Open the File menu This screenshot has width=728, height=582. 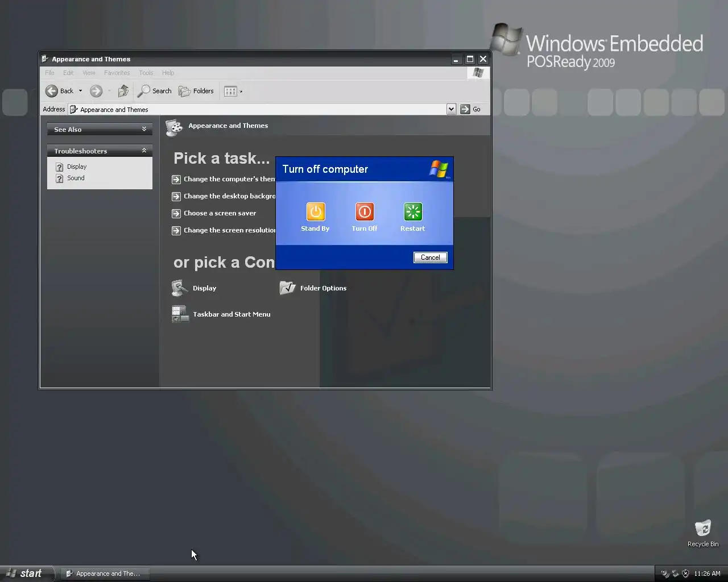coord(49,73)
